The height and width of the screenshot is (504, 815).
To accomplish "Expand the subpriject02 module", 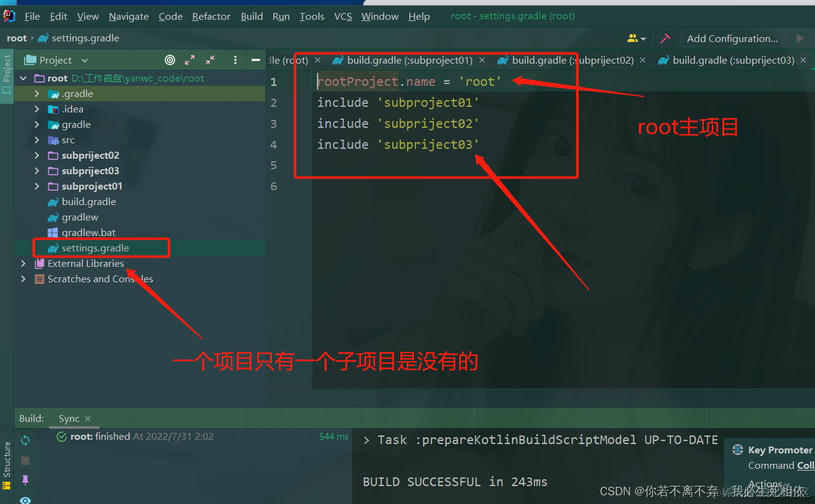I will (37, 156).
